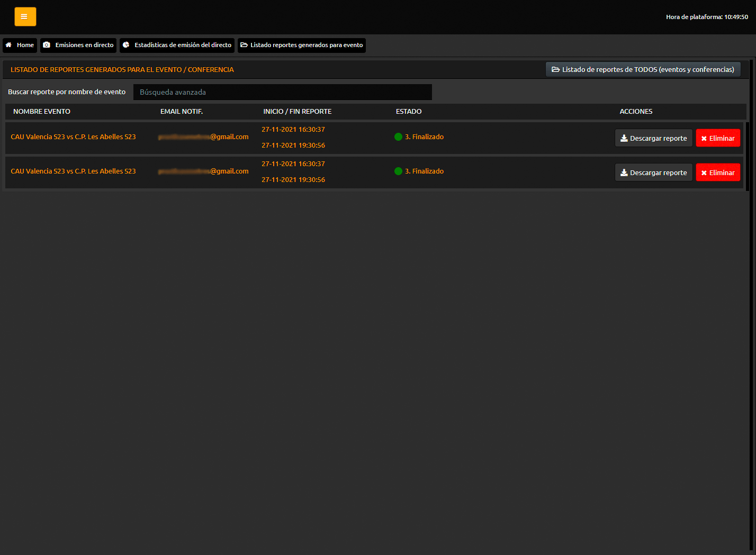Click ACCIONES column header
756x555 pixels.
click(x=636, y=112)
